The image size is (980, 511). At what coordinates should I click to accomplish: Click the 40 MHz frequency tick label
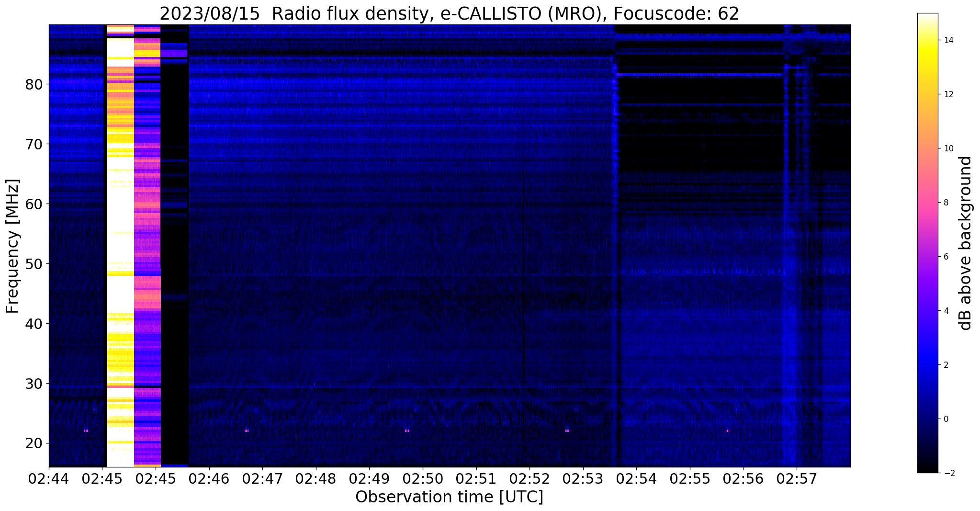(x=34, y=324)
